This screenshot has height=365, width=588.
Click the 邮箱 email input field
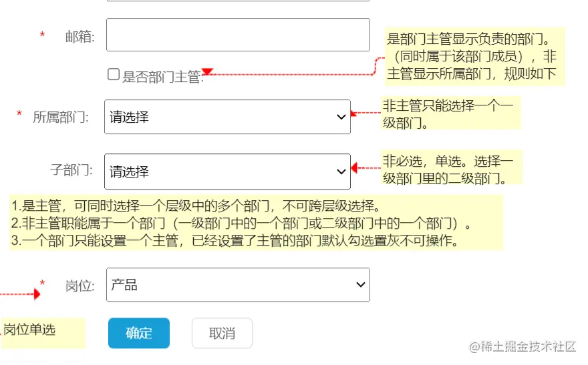pos(238,35)
